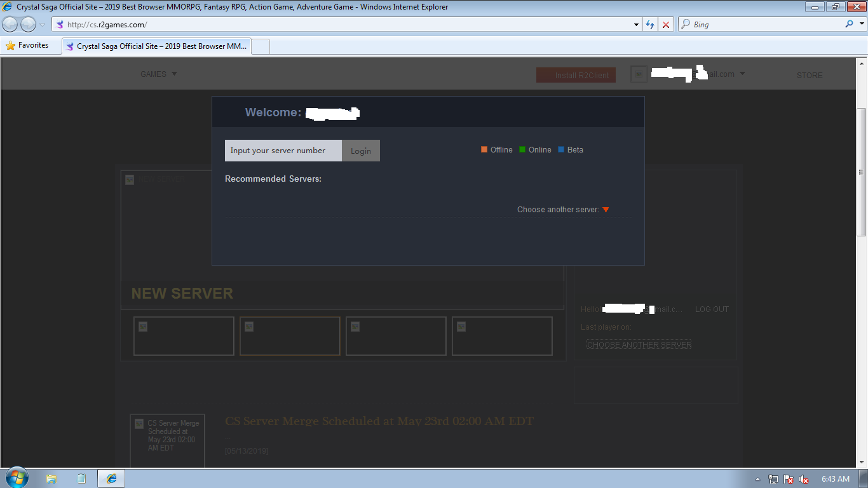The height and width of the screenshot is (488, 868).
Task: Click the Input your server number field
Action: (x=283, y=151)
